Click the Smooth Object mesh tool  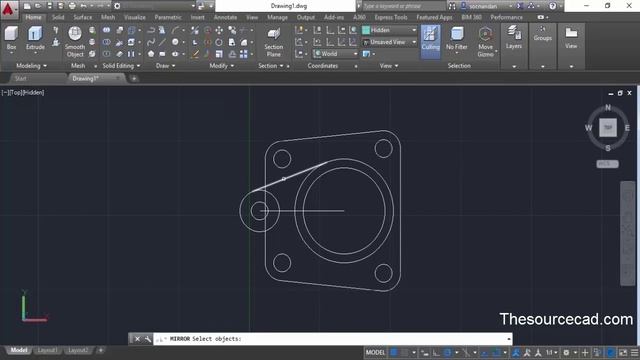pyautogui.click(x=75, y=42)
